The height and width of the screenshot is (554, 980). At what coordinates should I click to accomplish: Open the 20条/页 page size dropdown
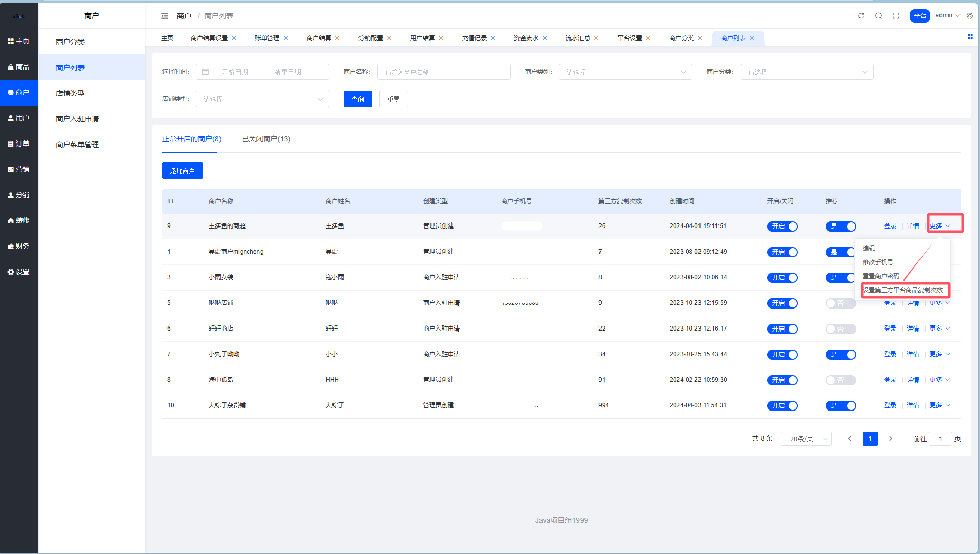pos(806,439)
